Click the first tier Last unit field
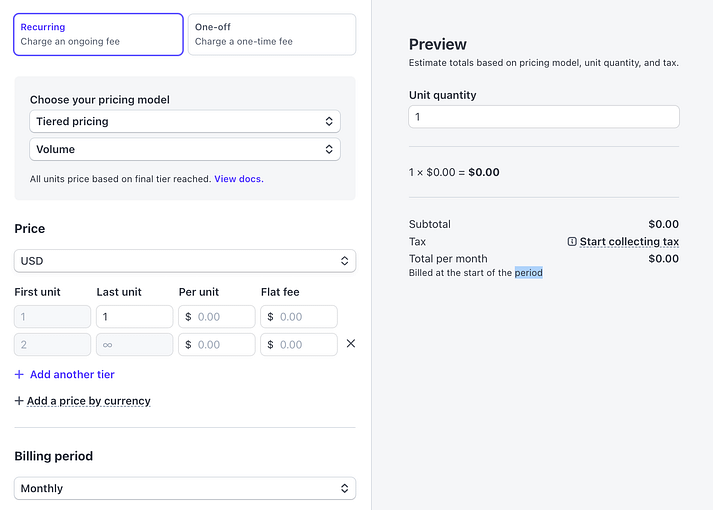 pos(135,317)
